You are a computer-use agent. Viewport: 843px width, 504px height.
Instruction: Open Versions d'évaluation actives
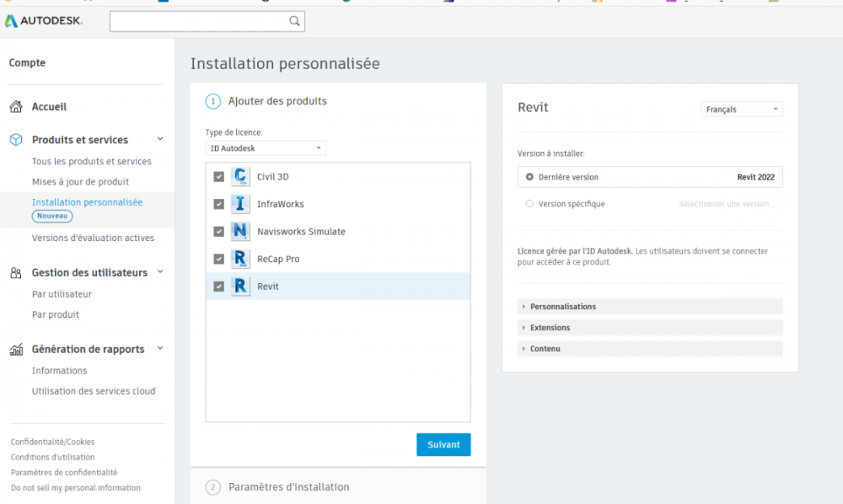pyautogui.click(x=93, y=238)
